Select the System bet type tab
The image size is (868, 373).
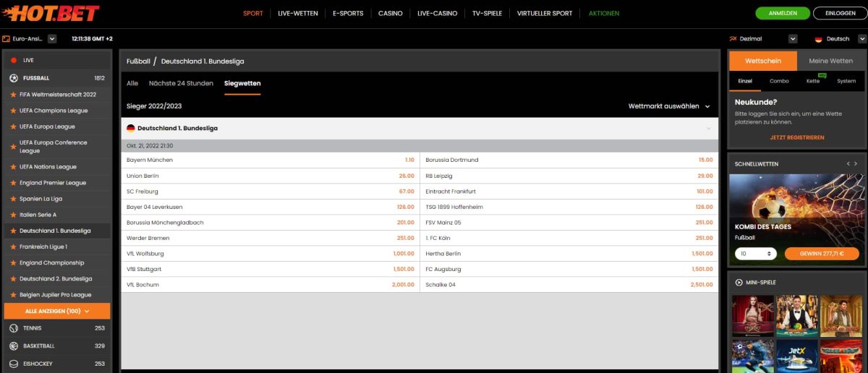coord(846,81)
